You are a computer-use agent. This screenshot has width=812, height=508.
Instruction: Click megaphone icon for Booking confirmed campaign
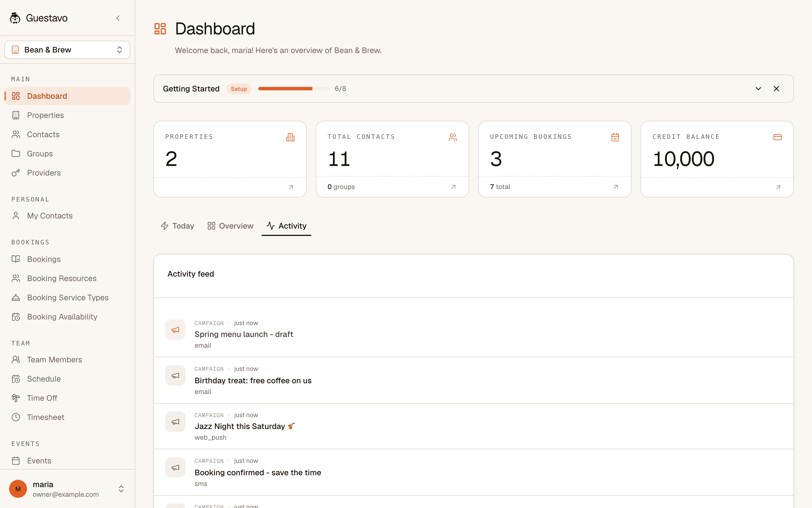175,467
